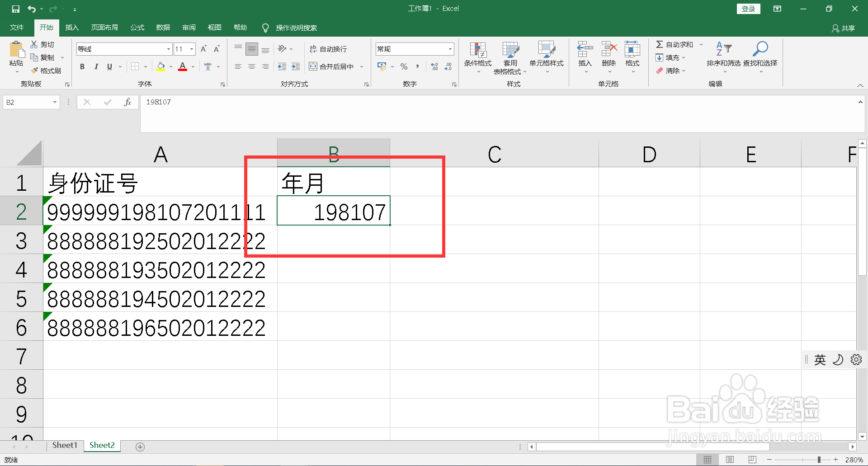The height and width of the screenshot is (466, 868).
Task: Select the Format Painter brush
Action: 34,71
